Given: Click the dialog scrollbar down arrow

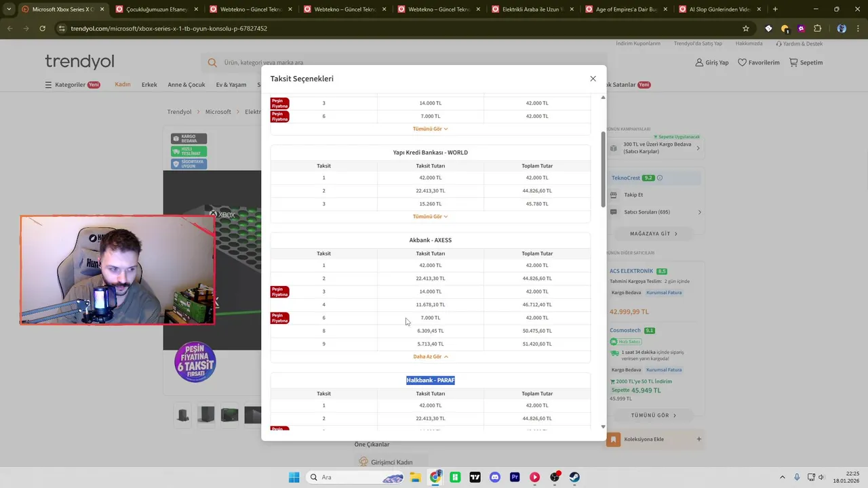Looking at the screenshot, I should tap(604, 427).
